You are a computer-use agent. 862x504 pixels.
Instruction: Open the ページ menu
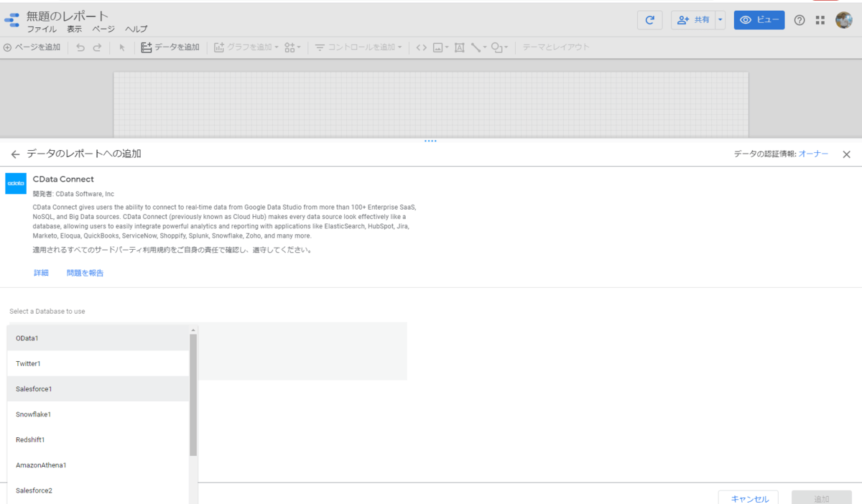pyautogui.click(x=103, y=29)
